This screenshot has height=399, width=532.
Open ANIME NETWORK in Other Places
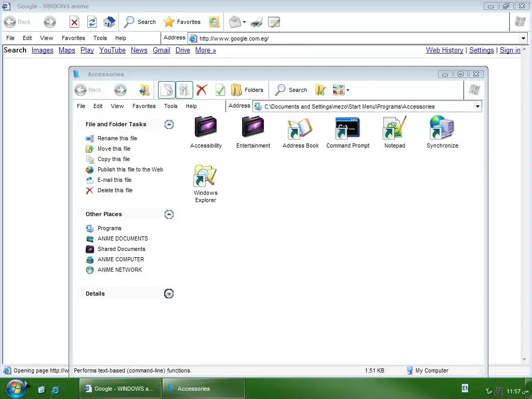(119, 270)
